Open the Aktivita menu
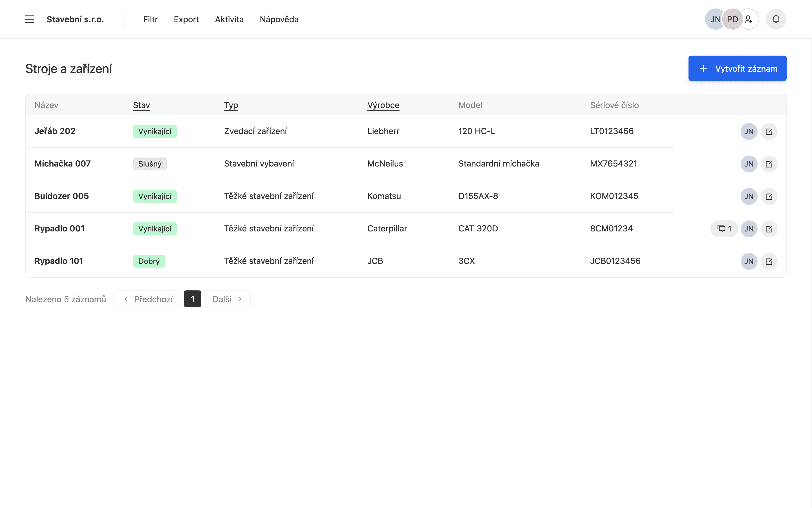Viewport: 812px width, 508px height. click(x=229, y=19)
